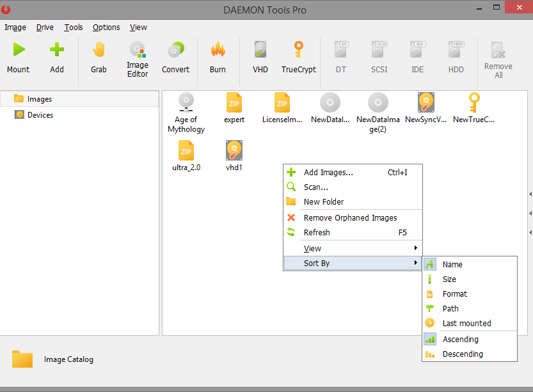The image size is (533, 392).
Task: Select the expert ZIP image
Action: 234,108
